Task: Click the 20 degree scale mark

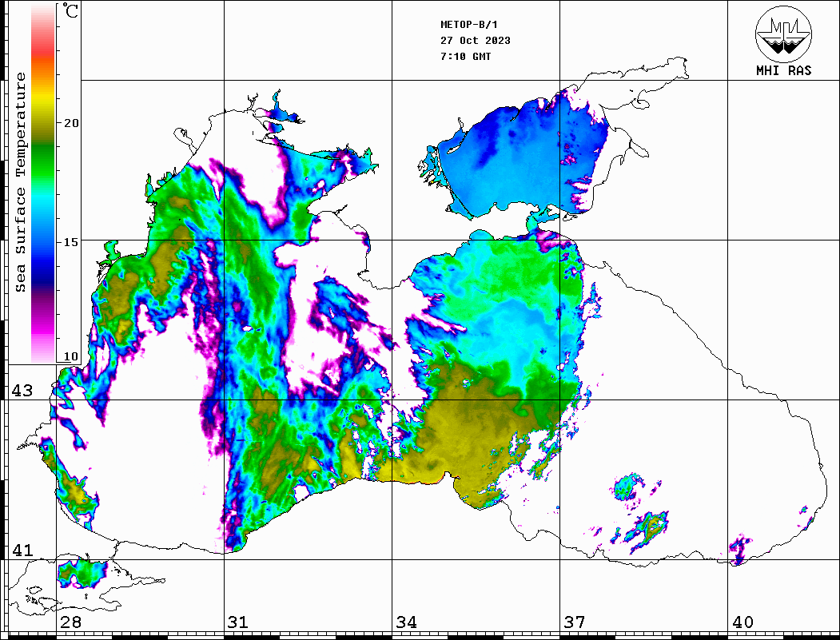Action: pyautogui.click(x=70, y=123)
